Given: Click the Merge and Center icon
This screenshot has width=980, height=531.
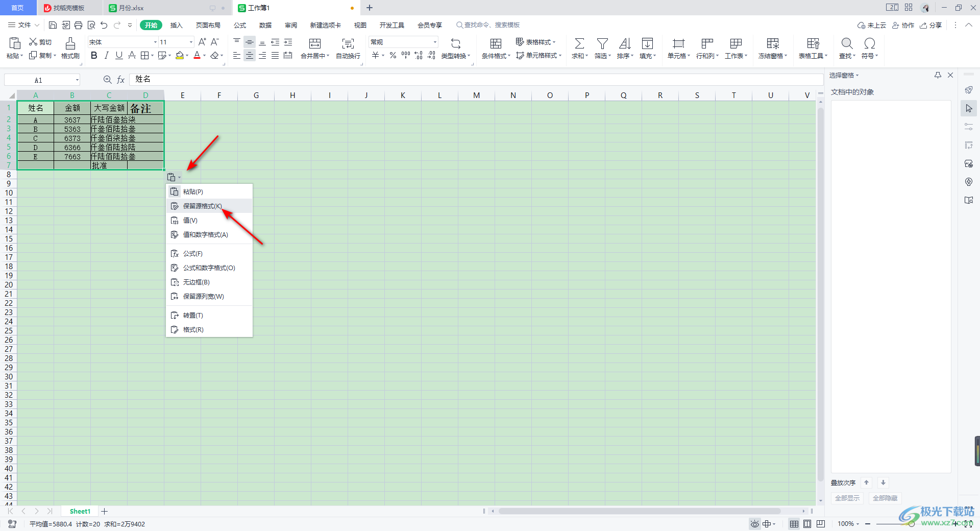Looking at the screenshot, I should [315, 43].
